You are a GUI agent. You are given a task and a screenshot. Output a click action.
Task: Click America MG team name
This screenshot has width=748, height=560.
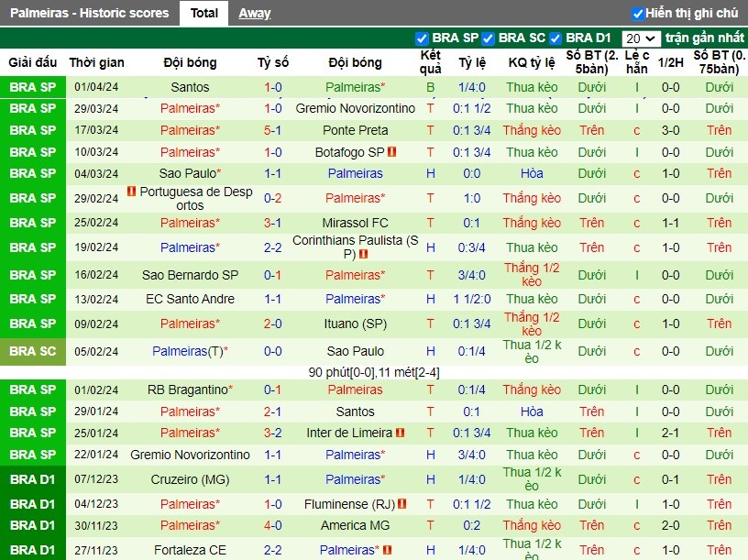[x=355, y=525]
